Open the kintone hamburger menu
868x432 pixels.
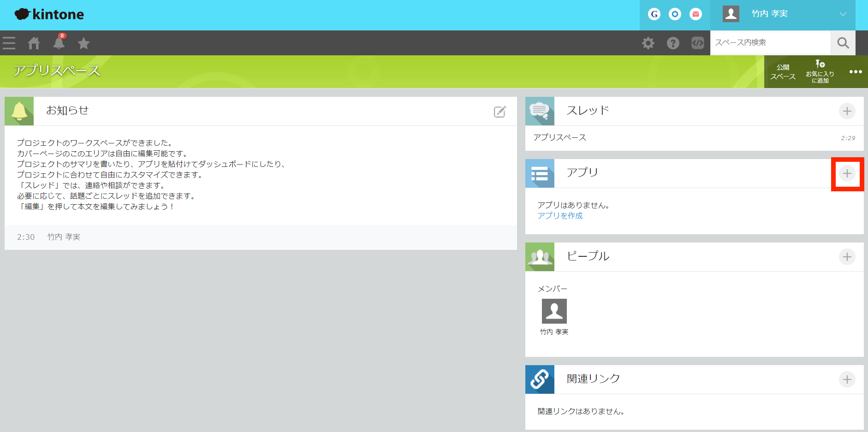(9, 43)
